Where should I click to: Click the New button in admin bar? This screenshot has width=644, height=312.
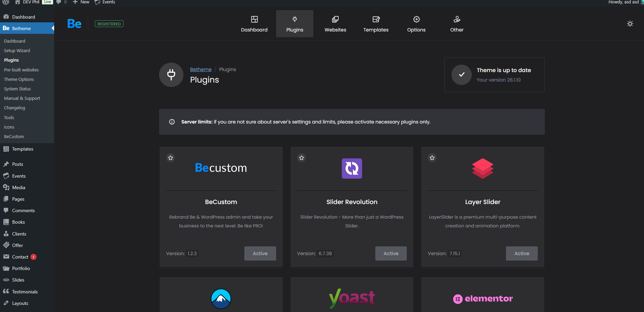pyautogui.click(x=81, y=2)
